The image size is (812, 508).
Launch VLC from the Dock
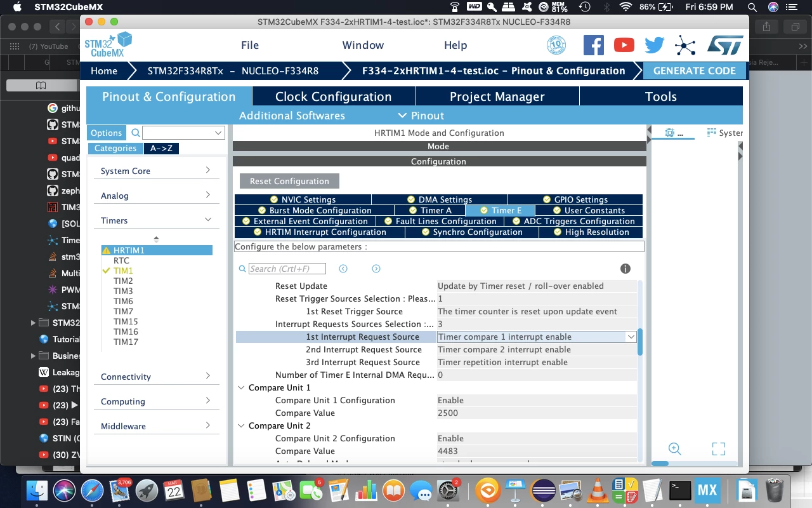pos(598,491)
